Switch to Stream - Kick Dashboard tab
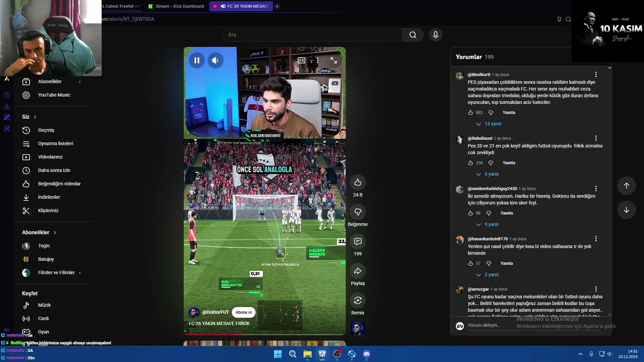 (x=176, y=6)
